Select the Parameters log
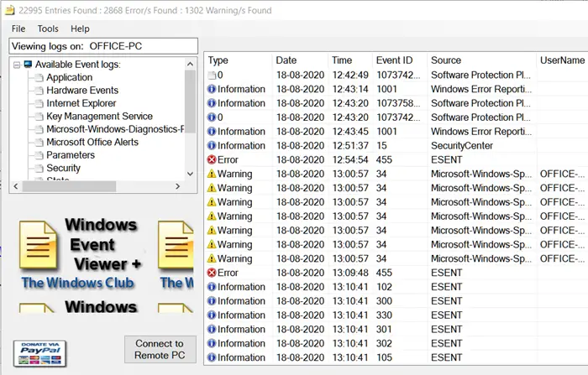This screenshot has height=375, width=588. pyautogui.click(x=71, y=155)
